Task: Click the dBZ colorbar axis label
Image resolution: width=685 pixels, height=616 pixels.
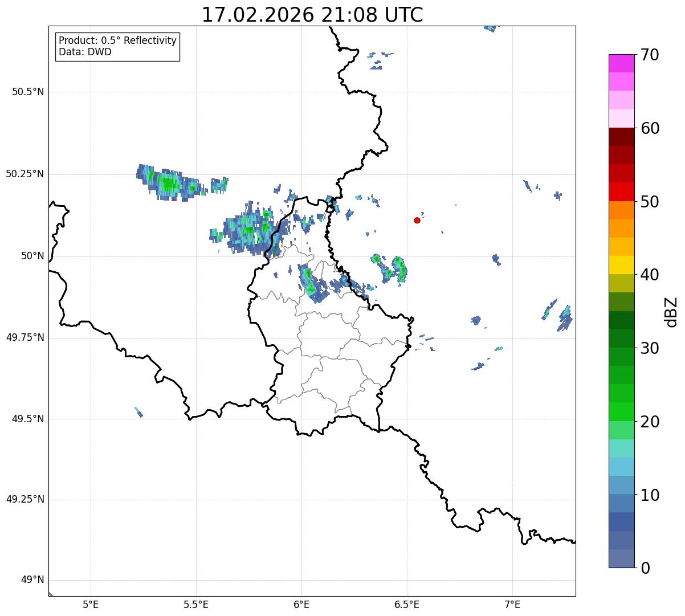Action: pyautogui.click(x=671, y=312)
